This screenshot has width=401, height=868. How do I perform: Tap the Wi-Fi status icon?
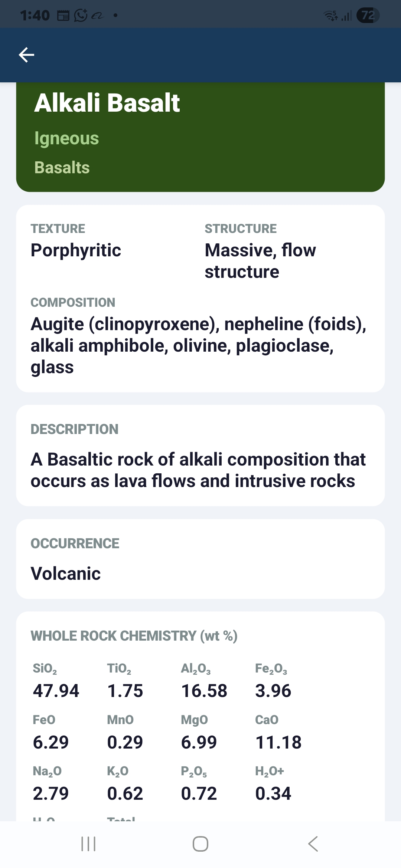330,16
